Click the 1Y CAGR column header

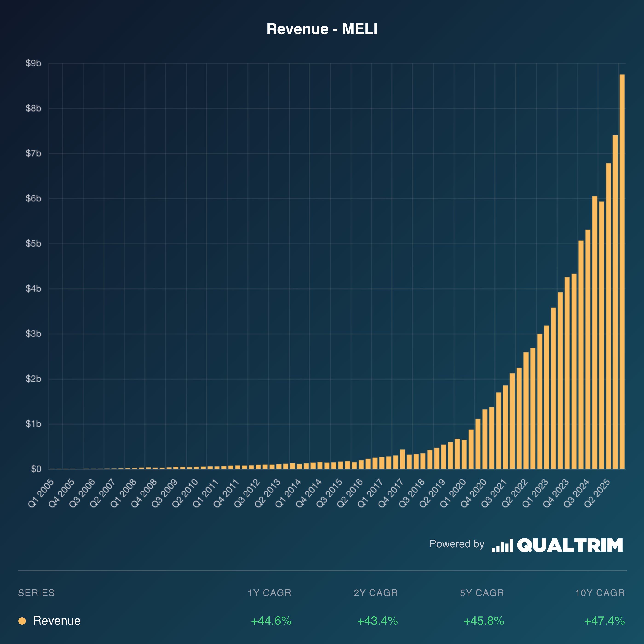click(269, 593)
